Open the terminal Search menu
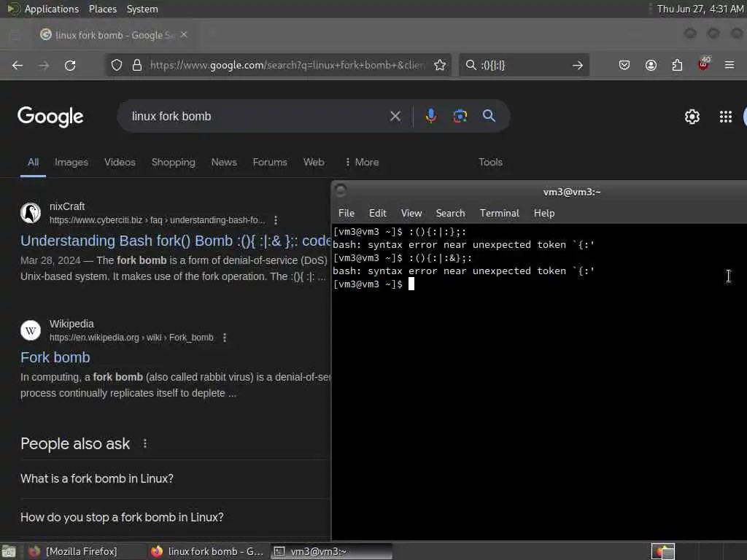This screenshot has width=747, height=560. pyautogui.click(x=450, y=214)
